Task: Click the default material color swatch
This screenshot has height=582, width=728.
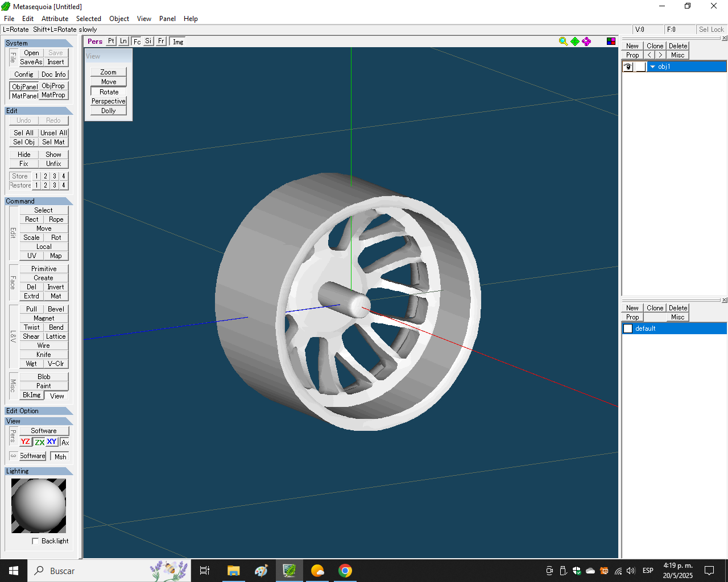Action: coord(628,329)
